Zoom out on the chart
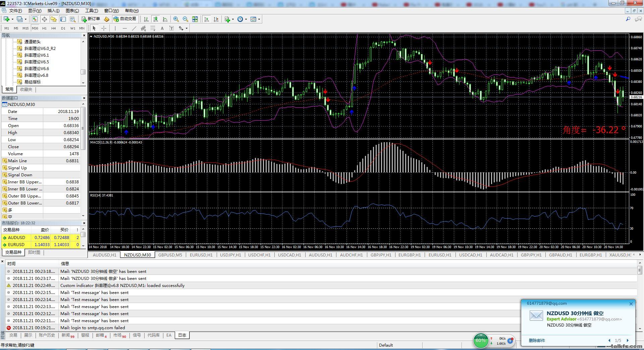Screen dimensions: 644x350 coord(185,19)
